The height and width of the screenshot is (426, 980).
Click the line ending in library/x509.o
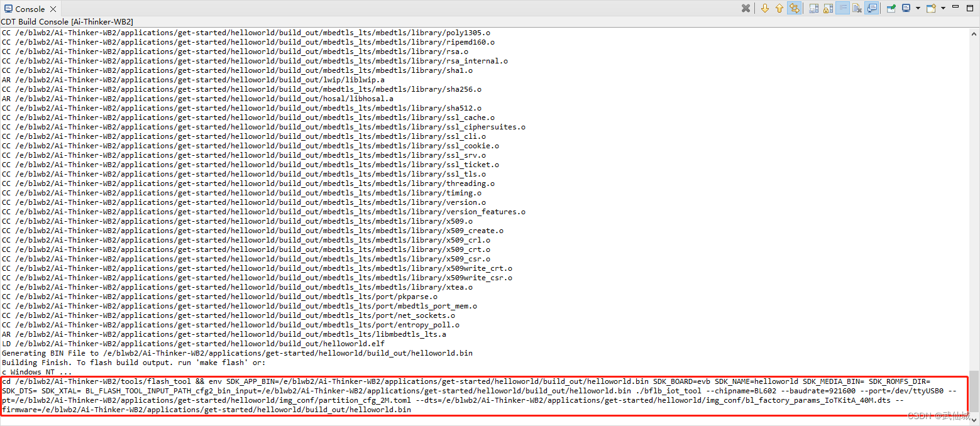pyautogui.click(x=237, y=221)
